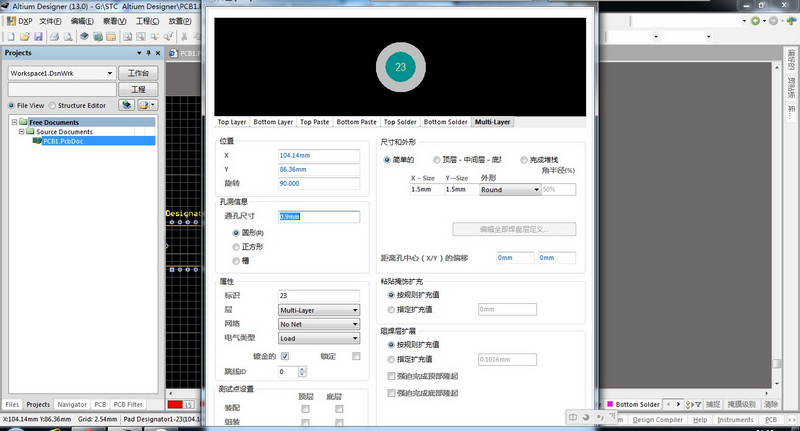
Task: Switch to the Top Paste layer tab
Action: [x=314, y=122]
